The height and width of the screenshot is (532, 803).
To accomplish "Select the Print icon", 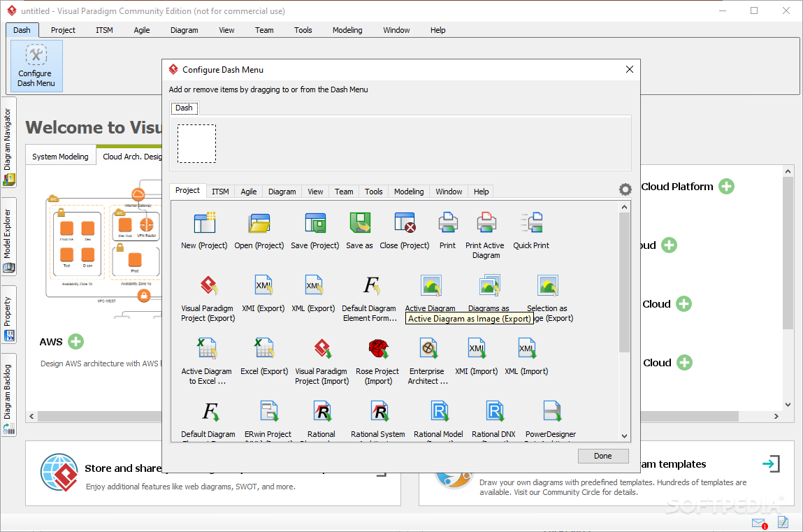I will point(447,223).
